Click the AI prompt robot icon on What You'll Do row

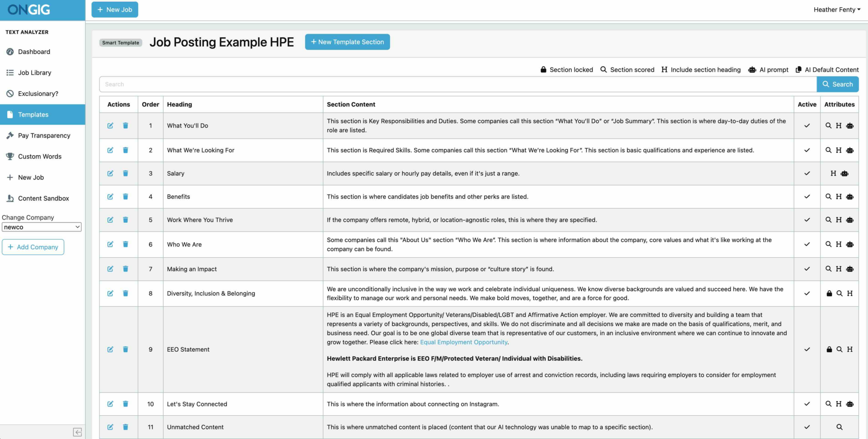tap(849, 125)
